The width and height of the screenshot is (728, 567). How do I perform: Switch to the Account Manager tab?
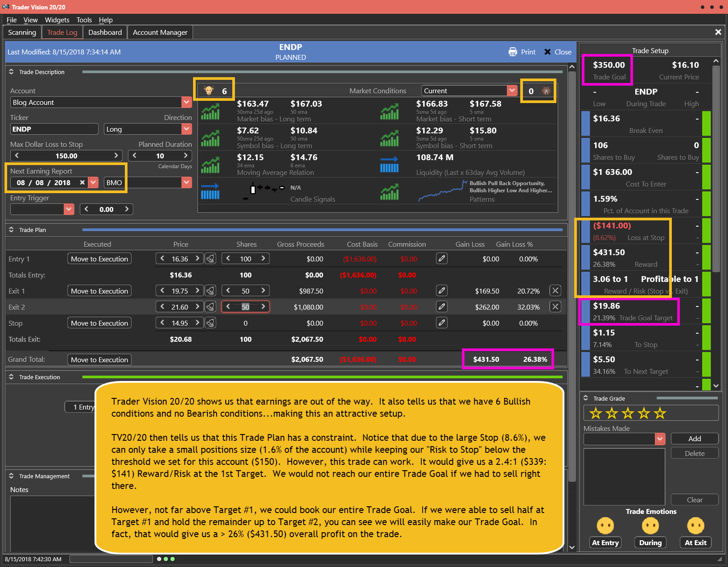pyautogui.click(x=160, y=33)
